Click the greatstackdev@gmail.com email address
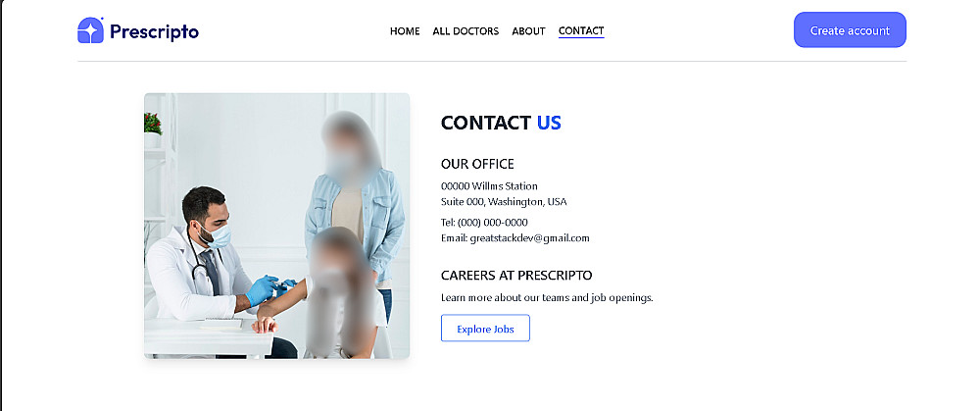 tap(529, 237)
